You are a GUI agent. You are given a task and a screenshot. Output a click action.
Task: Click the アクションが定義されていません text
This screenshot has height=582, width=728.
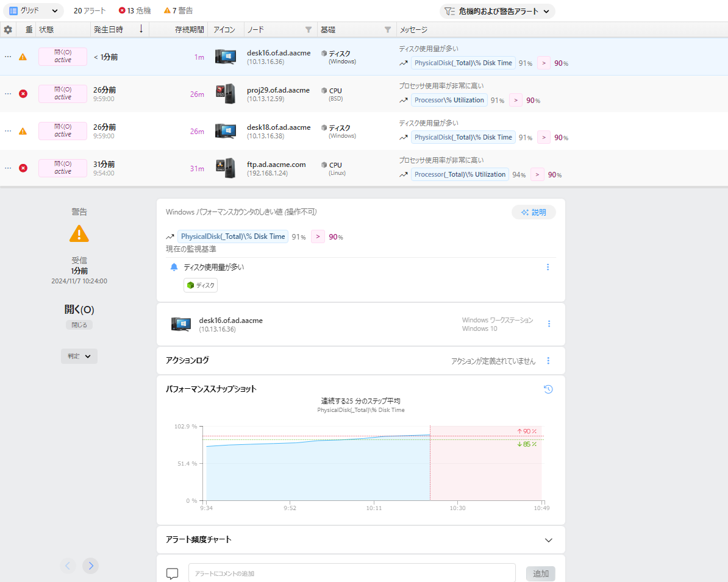pos(493,361)
